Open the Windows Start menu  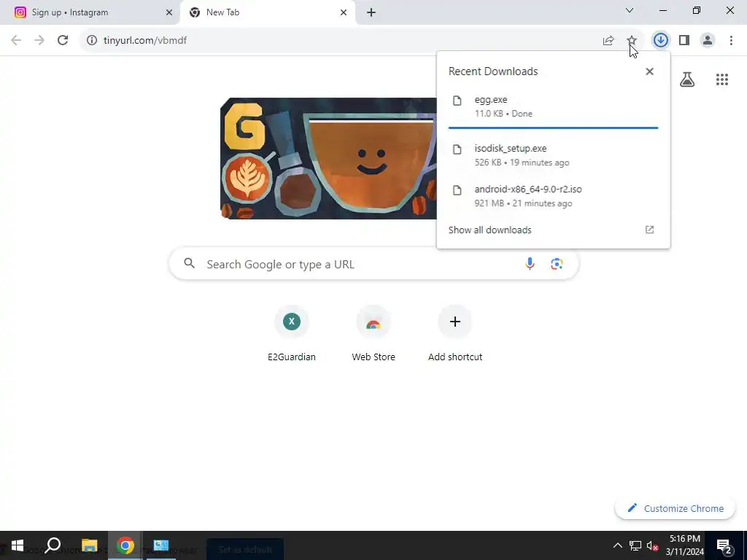(18, 545)
